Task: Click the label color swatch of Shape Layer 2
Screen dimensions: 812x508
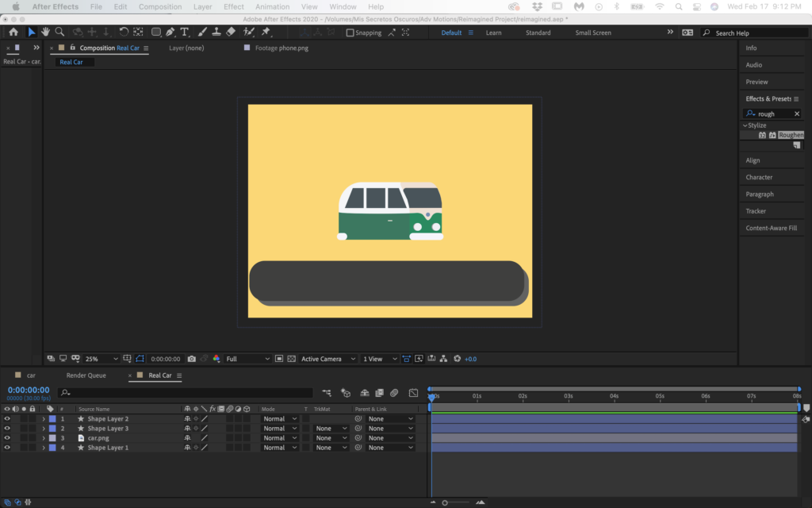Action: [x=52, y=419]
